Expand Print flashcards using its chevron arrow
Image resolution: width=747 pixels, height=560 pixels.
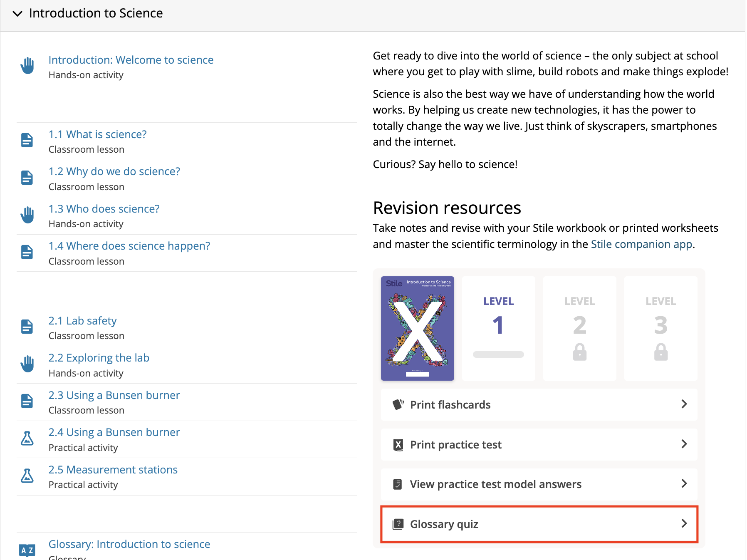coord(684,404)
